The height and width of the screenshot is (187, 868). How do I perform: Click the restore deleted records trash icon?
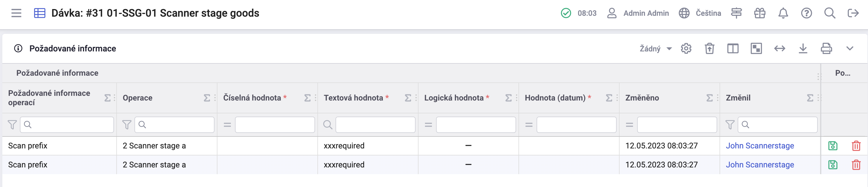709,48
